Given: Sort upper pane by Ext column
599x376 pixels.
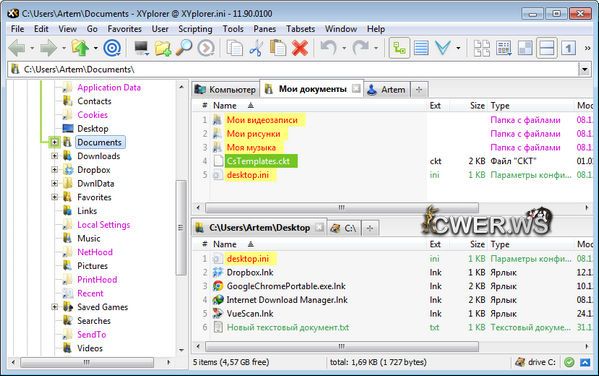Looking at the screenshot, I should pos(435,106).
